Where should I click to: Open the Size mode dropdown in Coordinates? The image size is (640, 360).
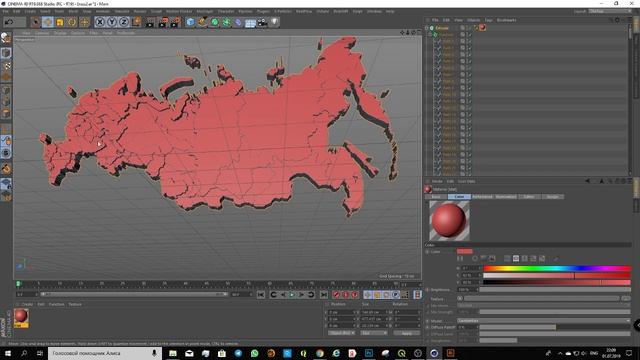click(x=373, y=333)
